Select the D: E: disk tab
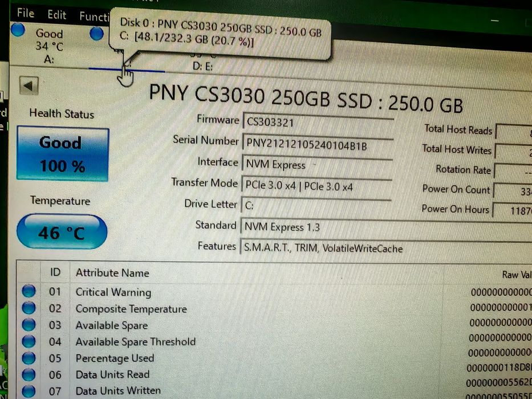Viewport: 532px width, 399px height. tap(202, 66)
